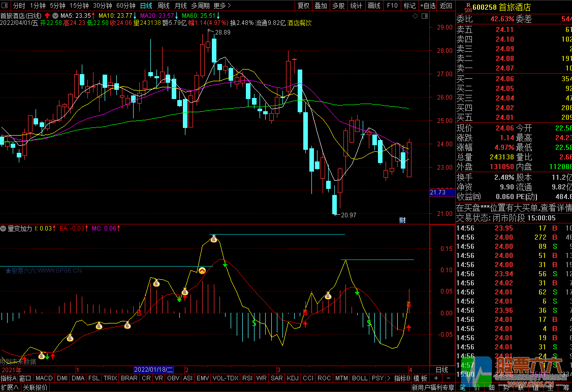Select the 30分钟 period
The width and height of the screenshot is (572, 392).
tap(103, 6)
